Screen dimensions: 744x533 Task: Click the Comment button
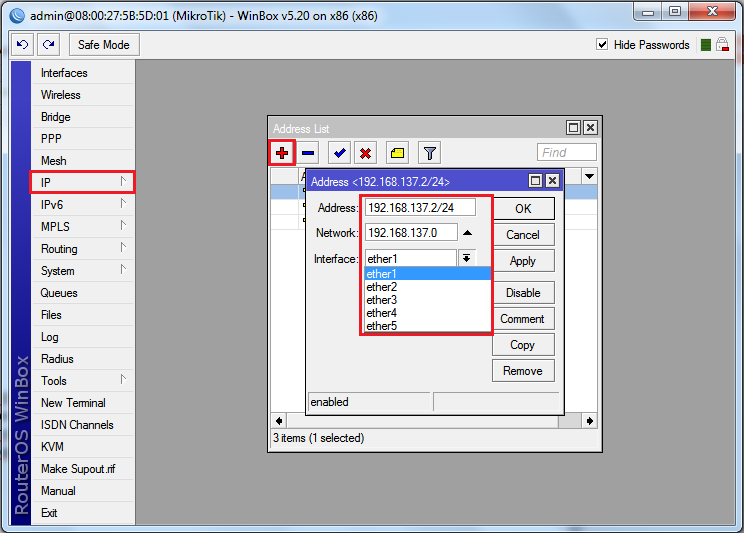(x=523, y=319)
